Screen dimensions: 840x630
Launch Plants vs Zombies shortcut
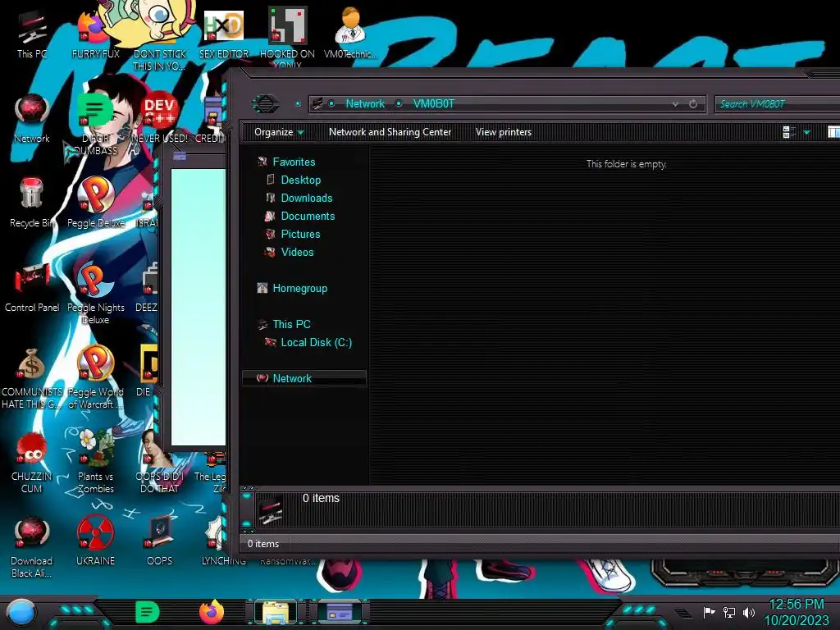pos(95,463)
